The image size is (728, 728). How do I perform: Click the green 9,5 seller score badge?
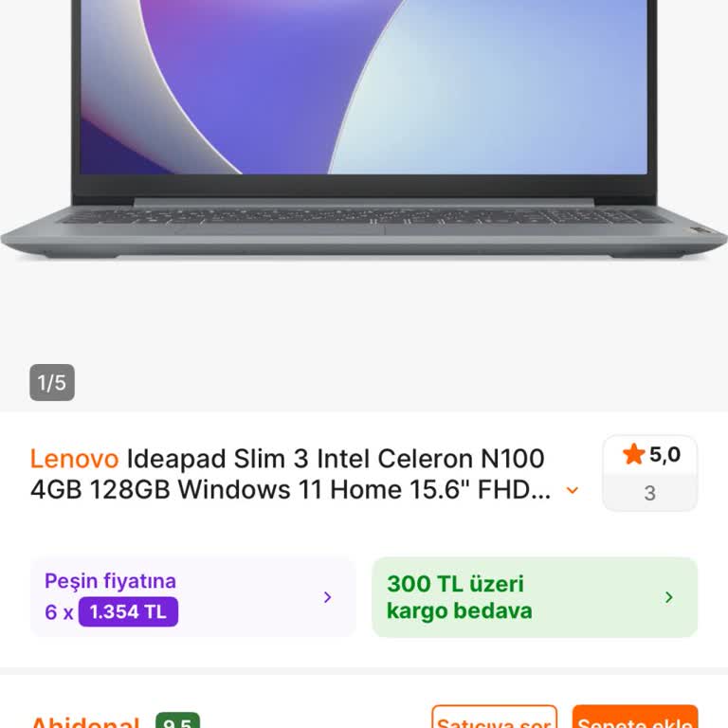pyautogui.click(x=178, y=720)
